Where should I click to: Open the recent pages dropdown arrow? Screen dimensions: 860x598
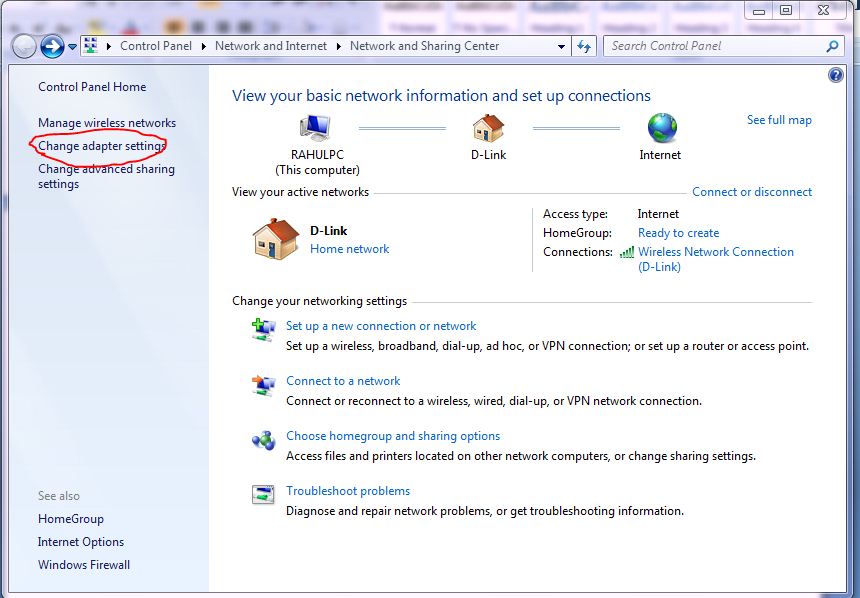pos(72,47)
